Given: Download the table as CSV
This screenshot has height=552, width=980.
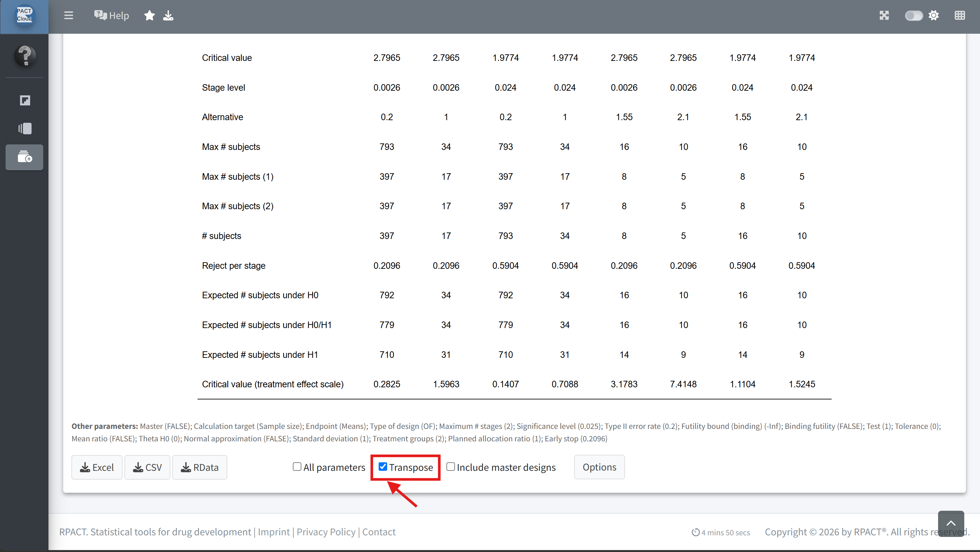Looking at the screenshot, I should tap(147, 467).
